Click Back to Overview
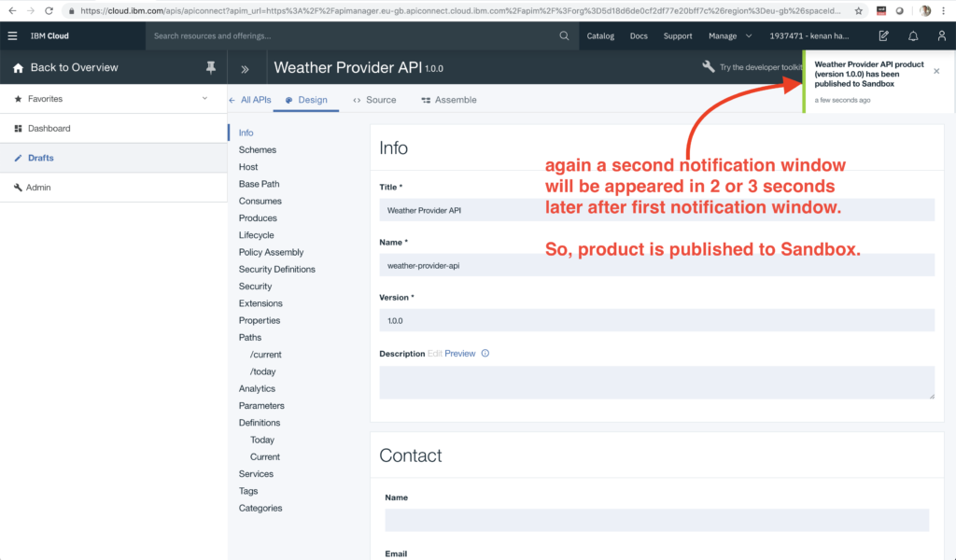The height and width of the screenshot is (560, 956). (75, 67)
